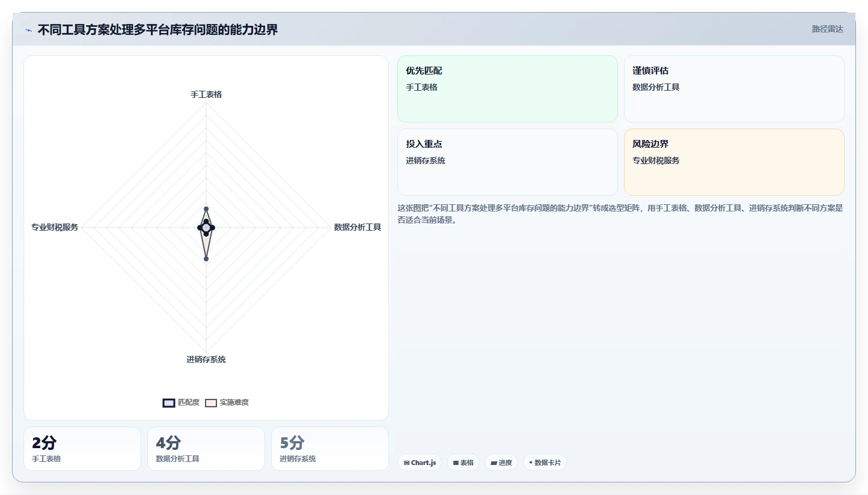Click the 4分 数据分析工具 score card
The width and height of the screenshot is (868, 495).
(206, 449)
